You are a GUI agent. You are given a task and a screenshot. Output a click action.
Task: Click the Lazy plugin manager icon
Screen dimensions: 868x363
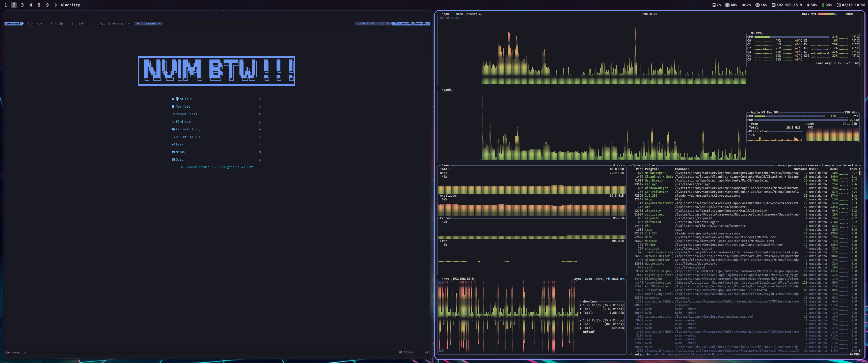tap(174, 144)
